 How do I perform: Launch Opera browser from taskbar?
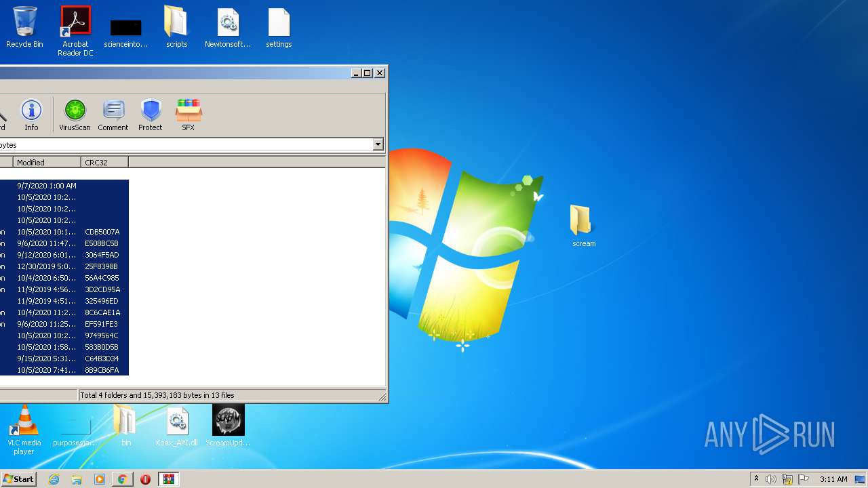click(x=145, y=479)
